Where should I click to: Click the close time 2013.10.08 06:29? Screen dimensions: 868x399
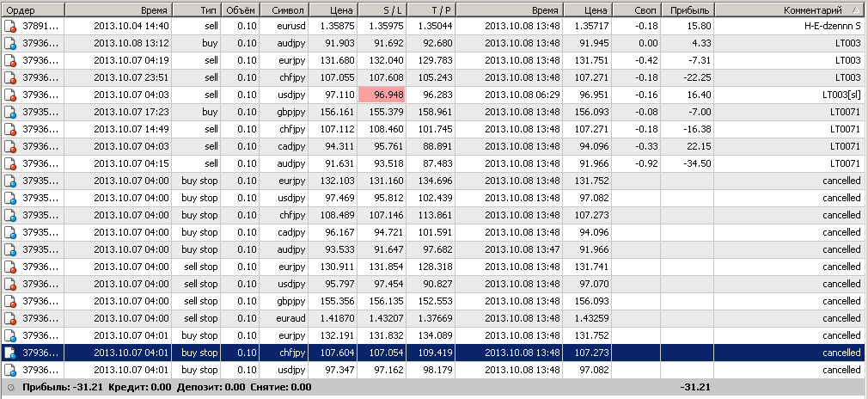tap(523, 95)
